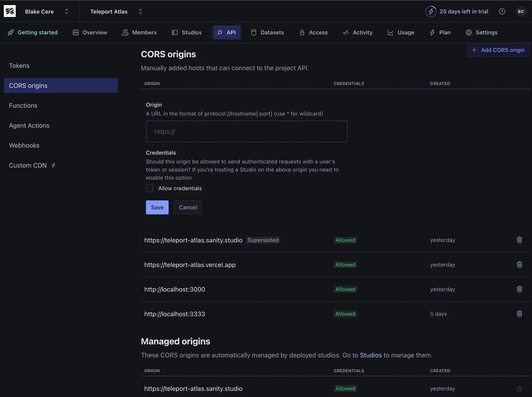Click the 5 days created value
Image resolution: width=532 pixels, height=397 pixels.
click(x=438, y=314)
